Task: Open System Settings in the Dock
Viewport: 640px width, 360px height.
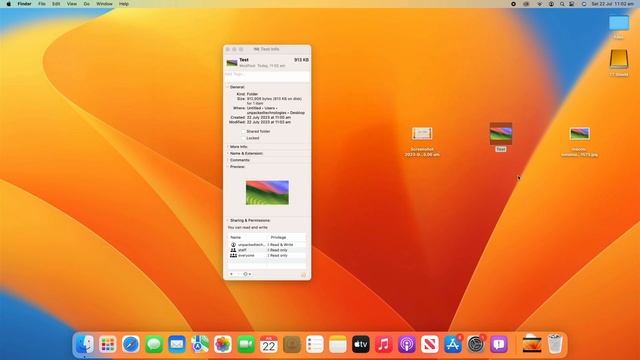Action: (x=476, y=344)
